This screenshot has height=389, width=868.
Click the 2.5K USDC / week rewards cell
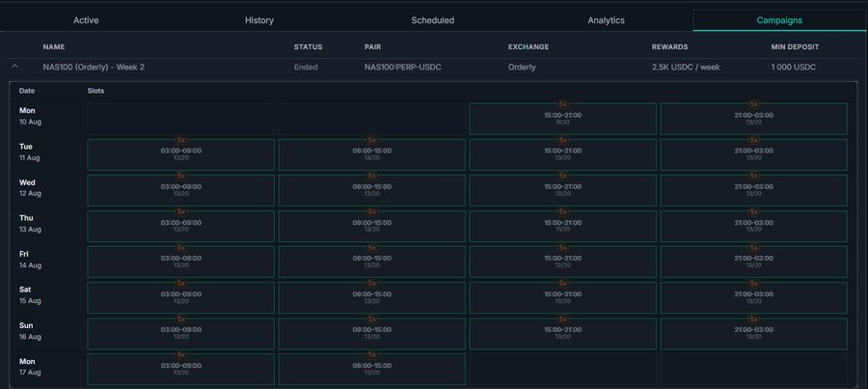686,67
